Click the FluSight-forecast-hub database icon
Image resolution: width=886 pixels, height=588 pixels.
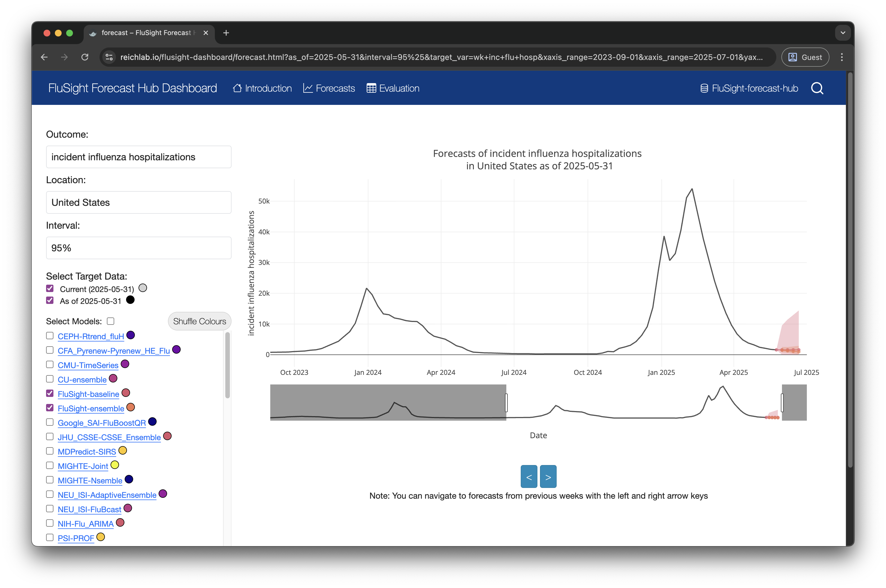(704, 88)
